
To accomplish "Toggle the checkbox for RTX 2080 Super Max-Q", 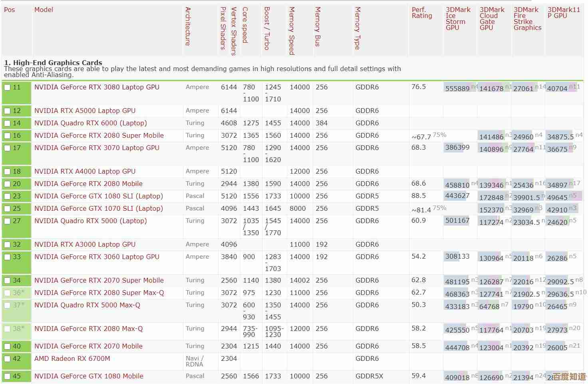I will point(7,293).
